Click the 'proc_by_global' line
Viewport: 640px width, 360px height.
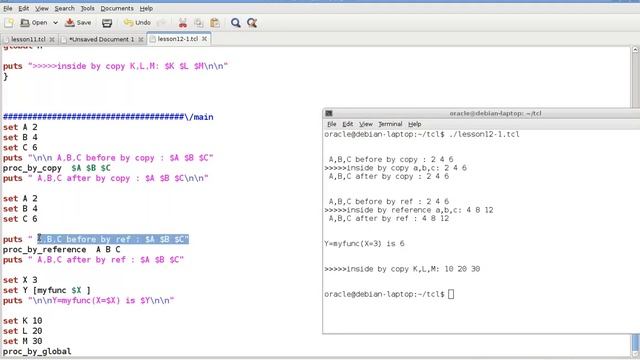[x=37, y=351]
